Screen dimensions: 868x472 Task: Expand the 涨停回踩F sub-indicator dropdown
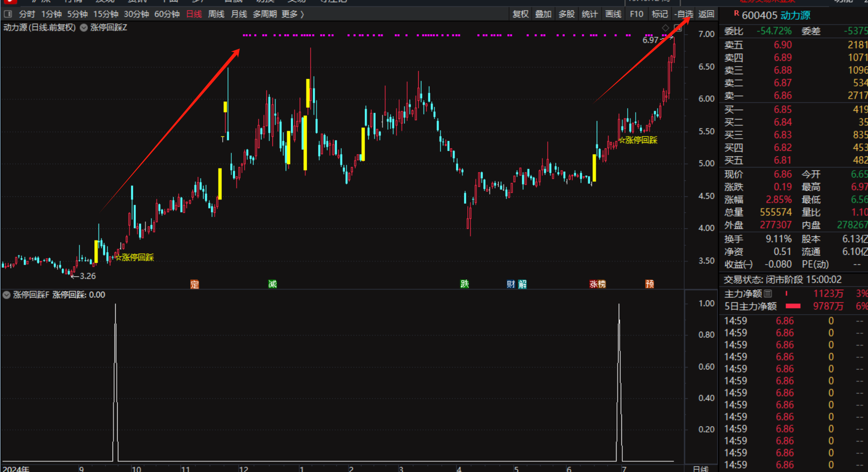pos(7,295)
